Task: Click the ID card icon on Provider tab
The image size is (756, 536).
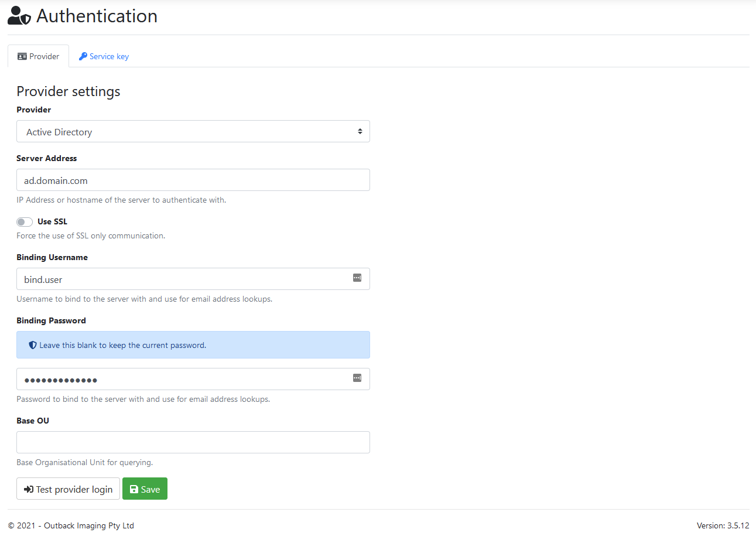Action: 22,57
